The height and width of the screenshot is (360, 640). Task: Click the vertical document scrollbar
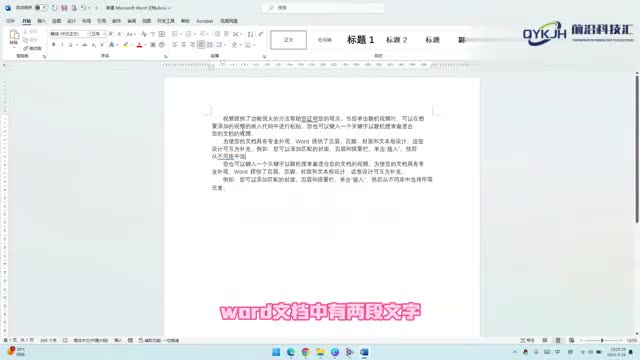click(x=637, y=148)
